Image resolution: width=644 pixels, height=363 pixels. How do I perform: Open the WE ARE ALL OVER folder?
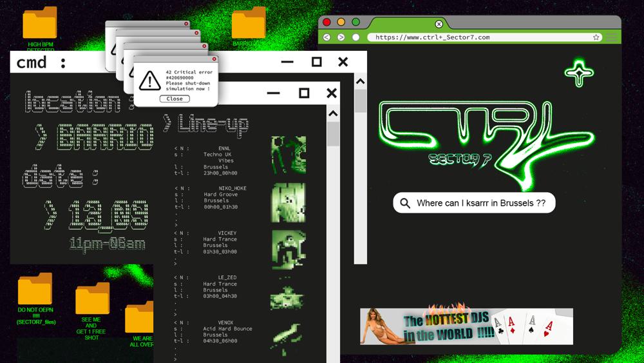140,317
